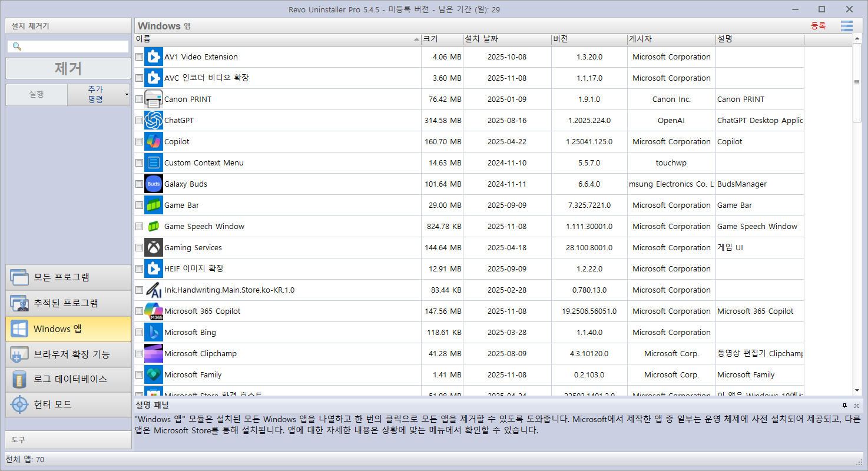Select the Windows 앱 module
The width and height of the screenshot is (868, 471).
tap(68, 329)
